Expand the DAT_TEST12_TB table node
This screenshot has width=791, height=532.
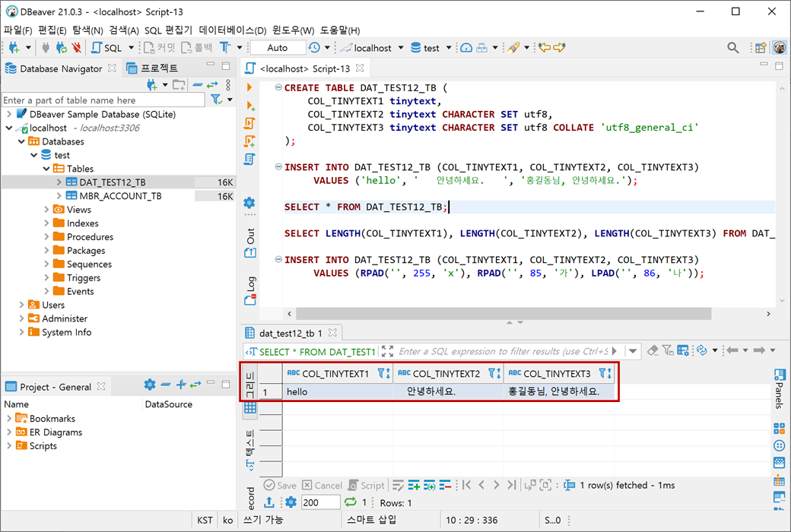[x=59, y=182]
